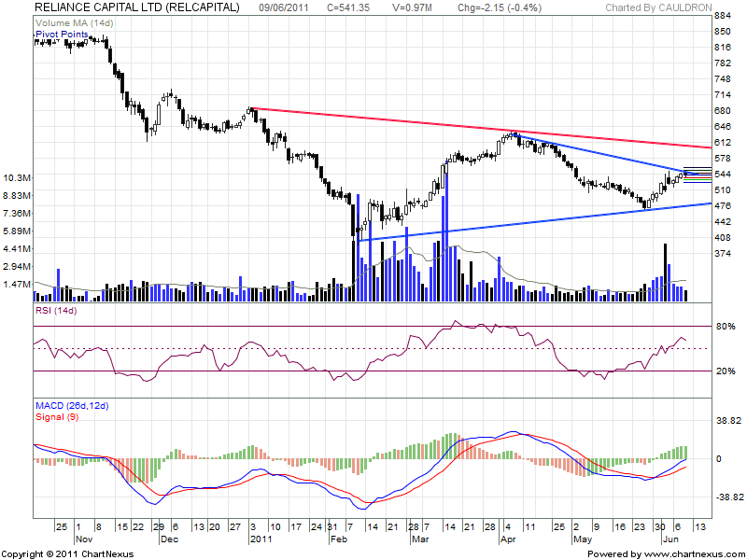The height and width of the screenshot is (560, 747).
Task: Click the Pivot Points indicator label
Action: [62, 35]
